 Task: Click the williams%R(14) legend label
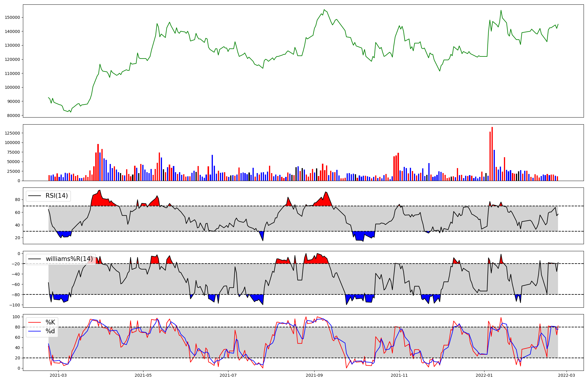(69, 259)
